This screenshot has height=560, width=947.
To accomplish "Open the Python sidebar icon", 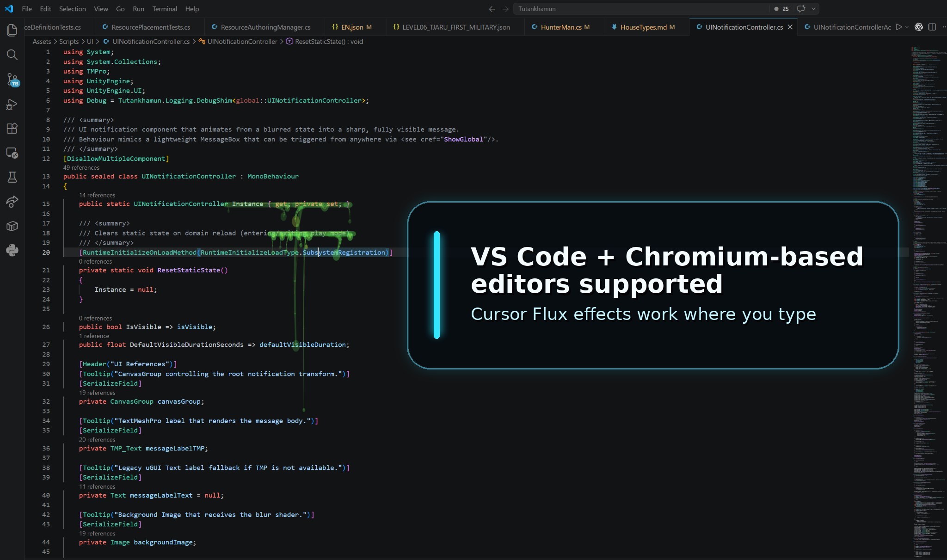I will (12, 250).
